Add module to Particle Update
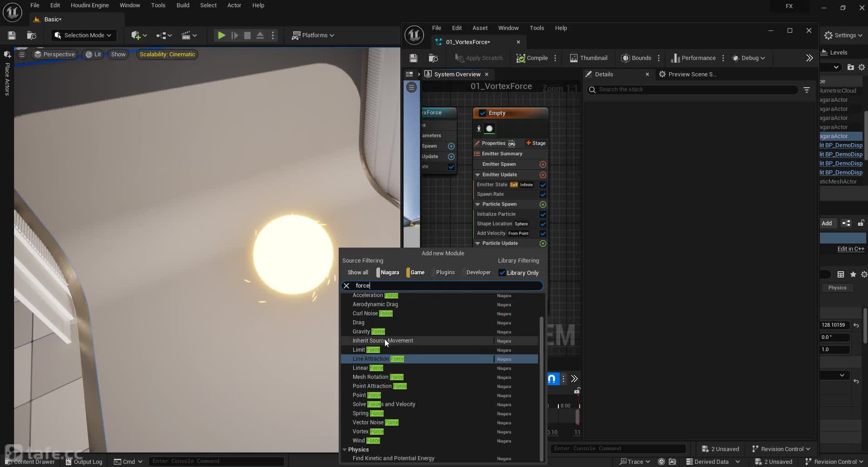The height and width of the screenshot is (467, 868). [542, 243]
